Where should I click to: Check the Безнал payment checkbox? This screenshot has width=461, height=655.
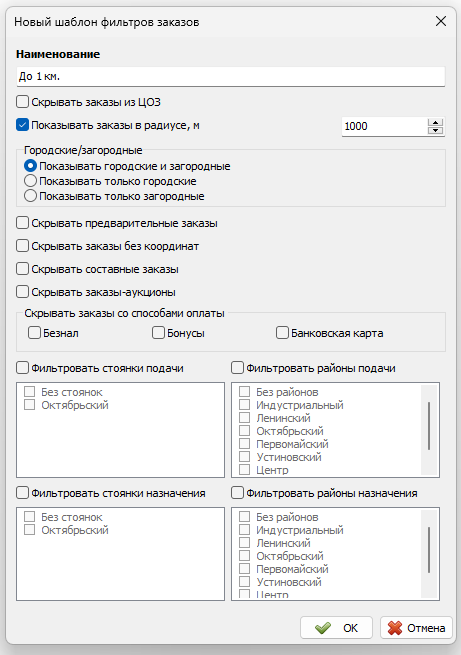(x=34, y=333)
